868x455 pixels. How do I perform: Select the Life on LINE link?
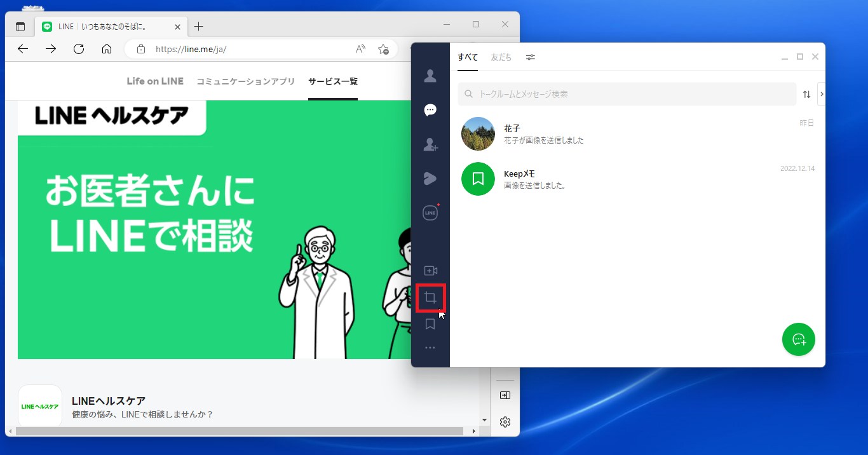[x=154, y=81]
